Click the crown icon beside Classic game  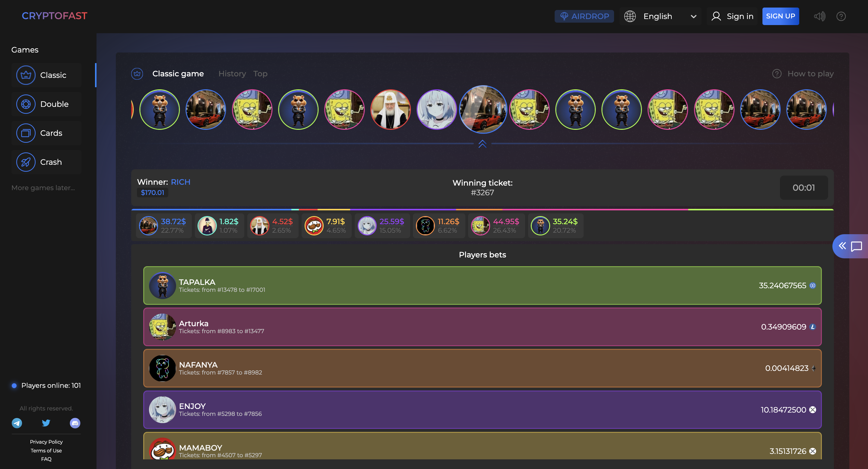[137, 74]
